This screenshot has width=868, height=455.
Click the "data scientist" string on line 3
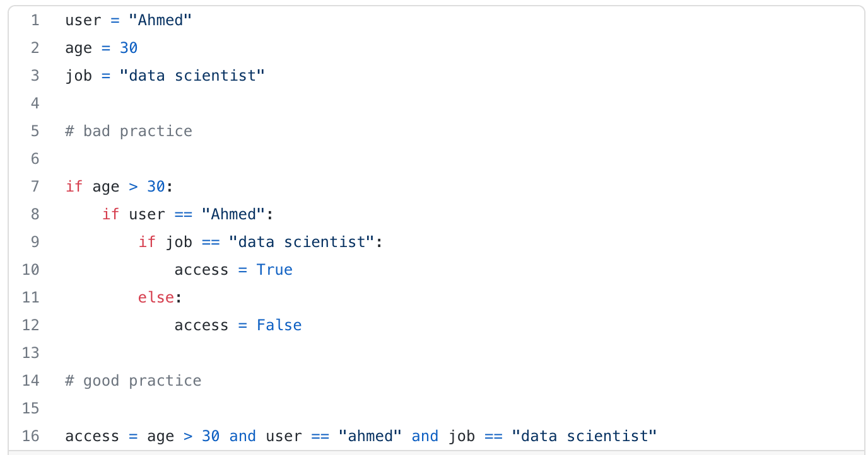coord(192,76)
